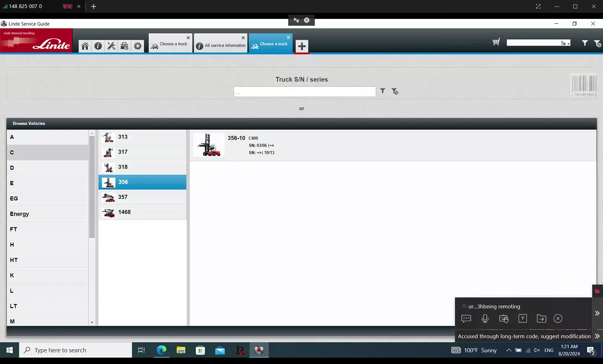The image size is (603, 364).
Task: Open the information icon in the toolbar
Action: [98, 46]
